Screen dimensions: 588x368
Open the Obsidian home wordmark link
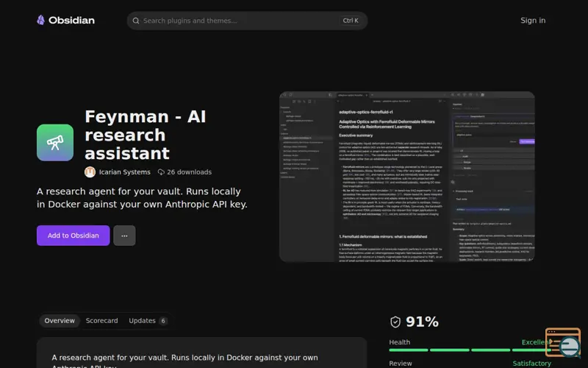pyautogui.click(x=71, y=21)
